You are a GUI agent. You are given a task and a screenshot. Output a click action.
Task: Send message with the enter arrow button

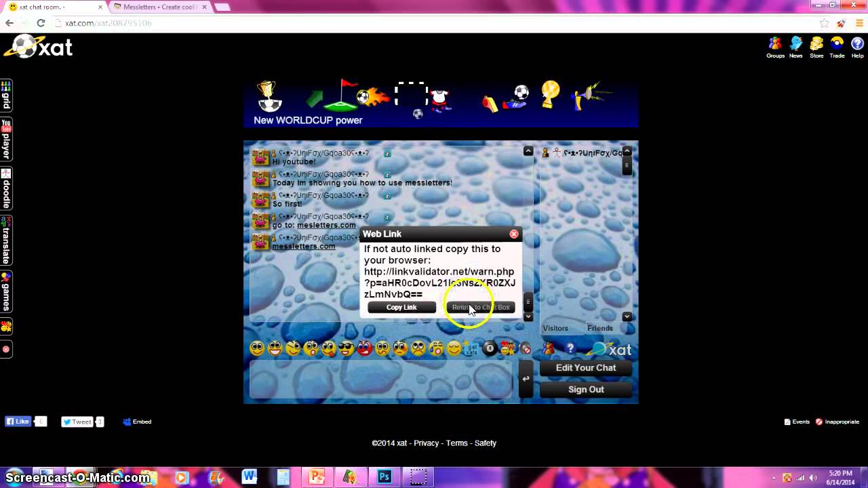(526, 379)
